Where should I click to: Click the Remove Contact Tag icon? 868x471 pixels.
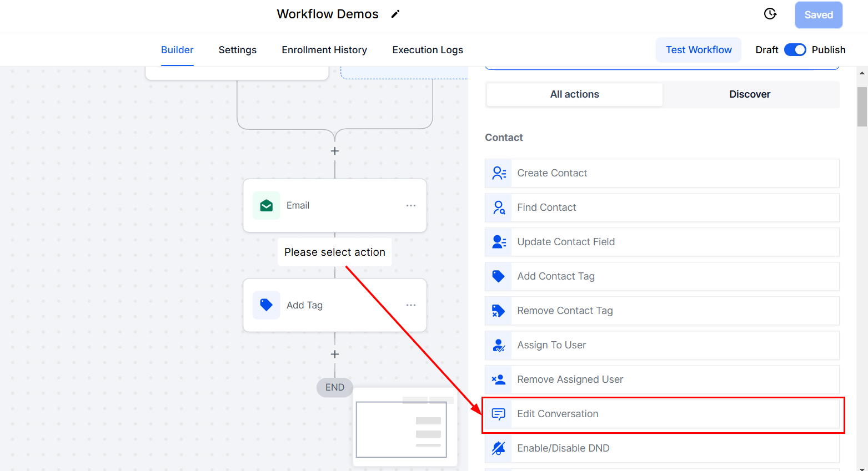pyautogui.click(x=499, y=311)
